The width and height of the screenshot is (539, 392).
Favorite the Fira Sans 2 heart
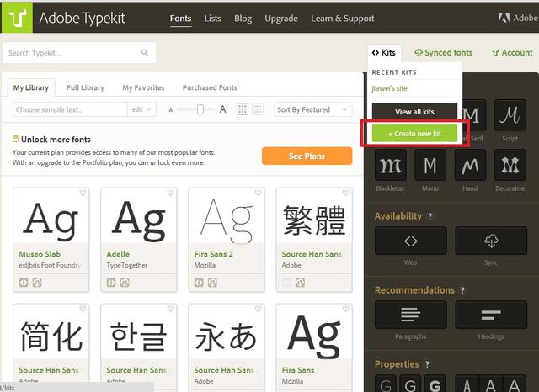pyautogui.click(x=259, y=193)
